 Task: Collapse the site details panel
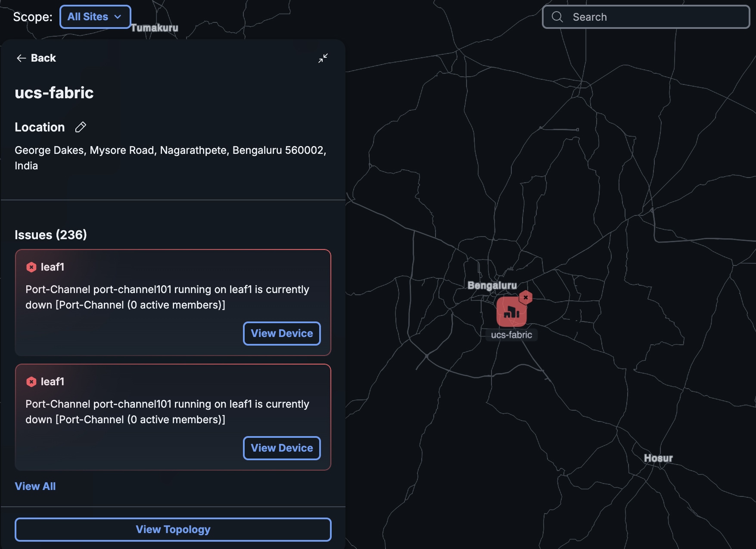323,58
